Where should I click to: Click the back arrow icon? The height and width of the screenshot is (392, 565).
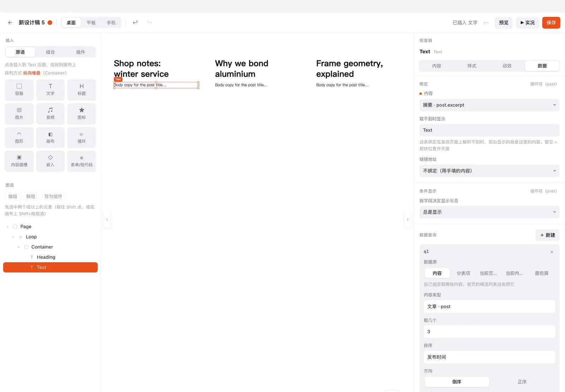[x=10, y=23]
